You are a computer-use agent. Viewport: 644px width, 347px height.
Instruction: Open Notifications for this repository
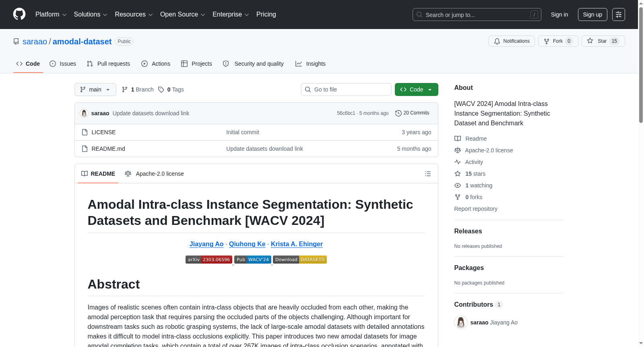coord(512,41)
